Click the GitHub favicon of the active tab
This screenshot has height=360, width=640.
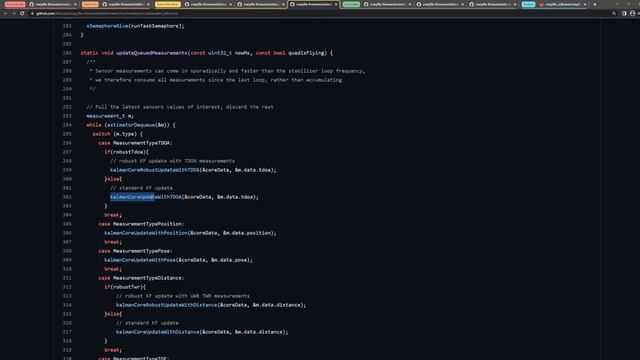(292, 4)
